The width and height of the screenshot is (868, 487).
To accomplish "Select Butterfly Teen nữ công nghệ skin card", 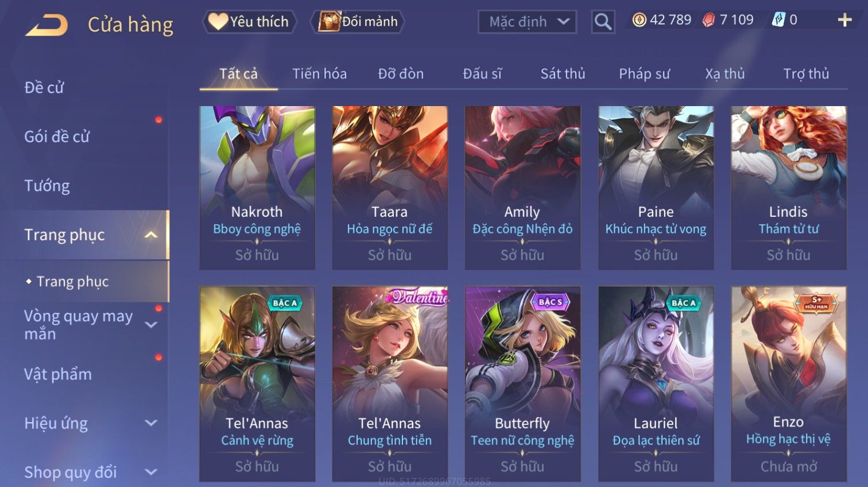I will click(x=522, y=383).
